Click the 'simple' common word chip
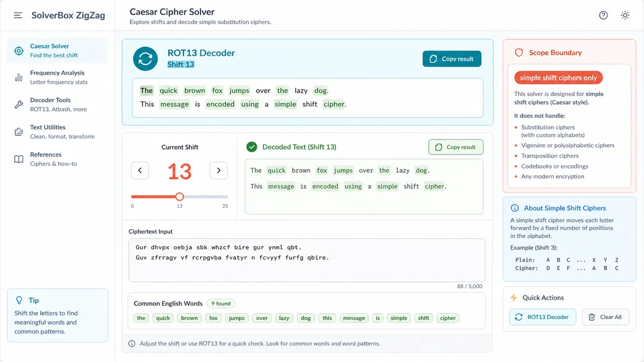The height and width of the screenshot is (362, 644). 399,318
